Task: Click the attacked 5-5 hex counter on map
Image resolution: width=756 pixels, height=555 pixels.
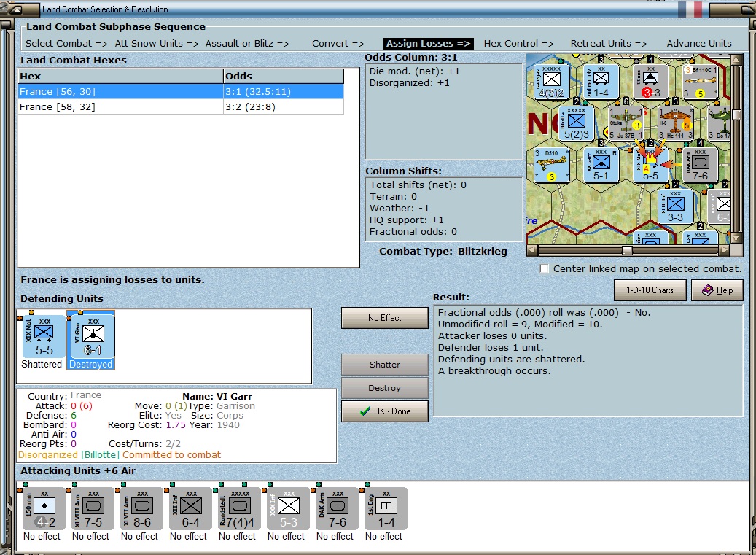Action: 650,165
